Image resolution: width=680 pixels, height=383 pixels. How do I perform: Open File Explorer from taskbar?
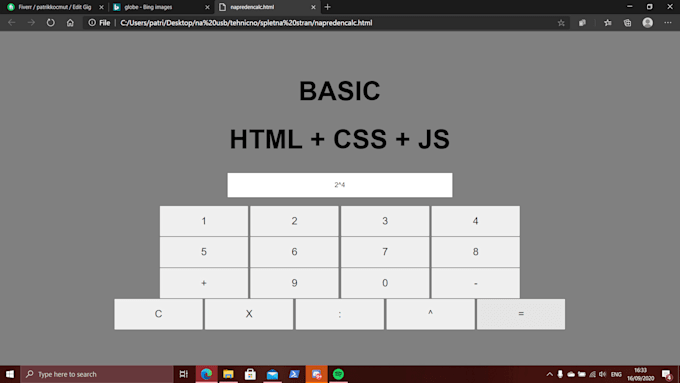click(228, 374)
